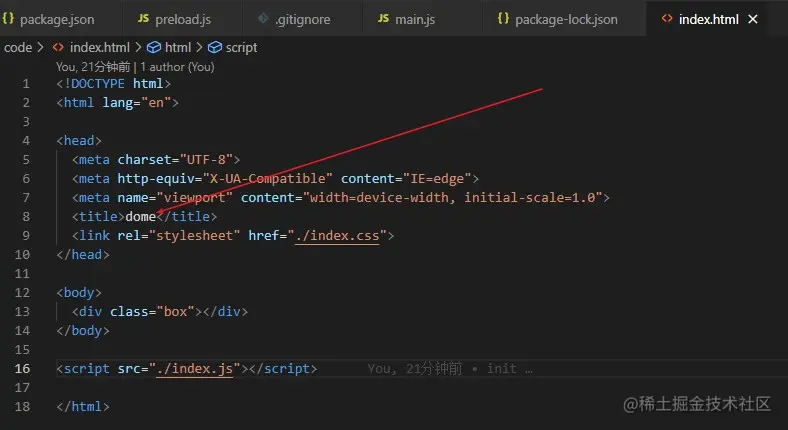788x430 pixels.
Task: Expand the chevron after html breadcrumb
Action: 200,47
